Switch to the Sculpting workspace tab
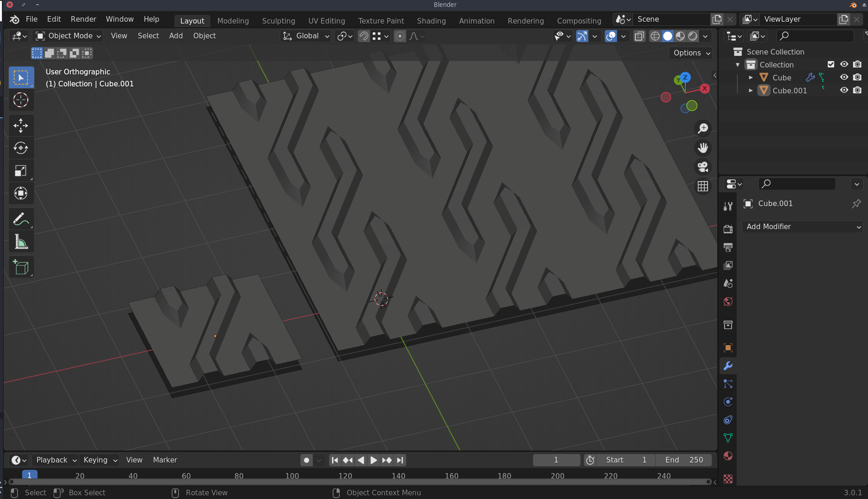The height and width of the screenshot is (499, 868). [278, 21]
